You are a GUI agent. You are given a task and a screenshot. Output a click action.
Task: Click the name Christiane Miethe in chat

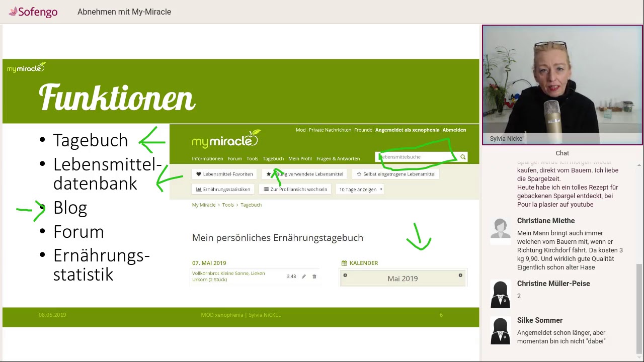(546, 221)
